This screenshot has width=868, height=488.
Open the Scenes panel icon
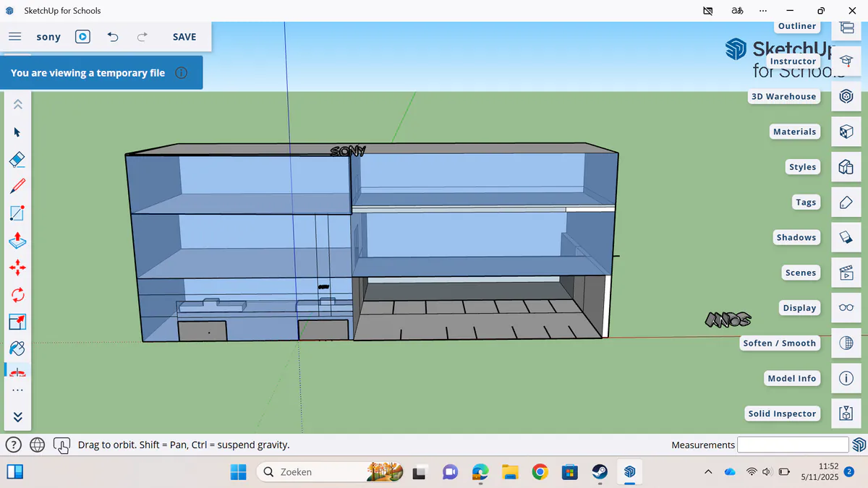tap(846, 273)
